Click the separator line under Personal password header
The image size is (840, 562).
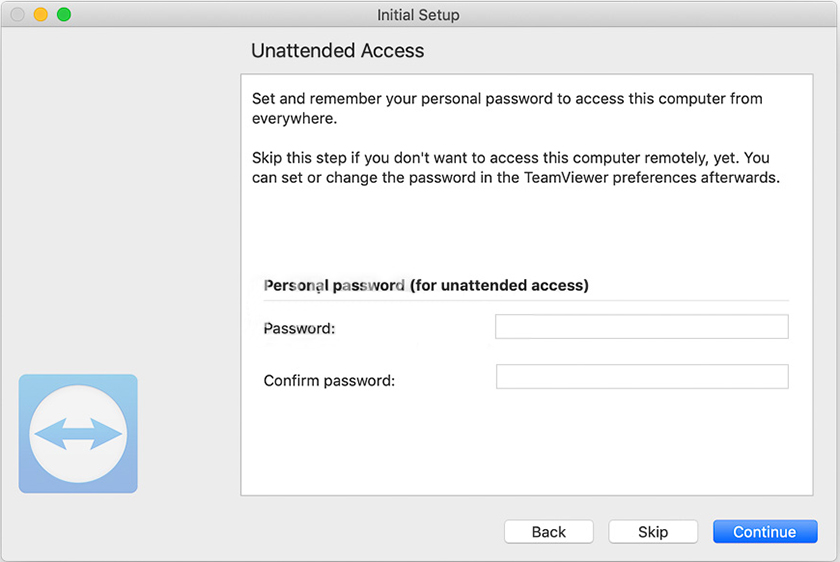point(525,301)
